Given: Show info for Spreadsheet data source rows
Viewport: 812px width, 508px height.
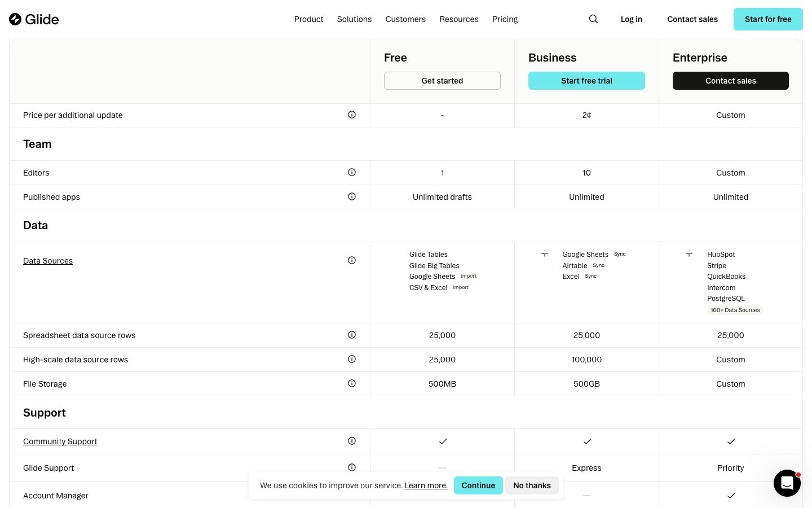Looking at the screenshot, I should click(x=352, y=335).
